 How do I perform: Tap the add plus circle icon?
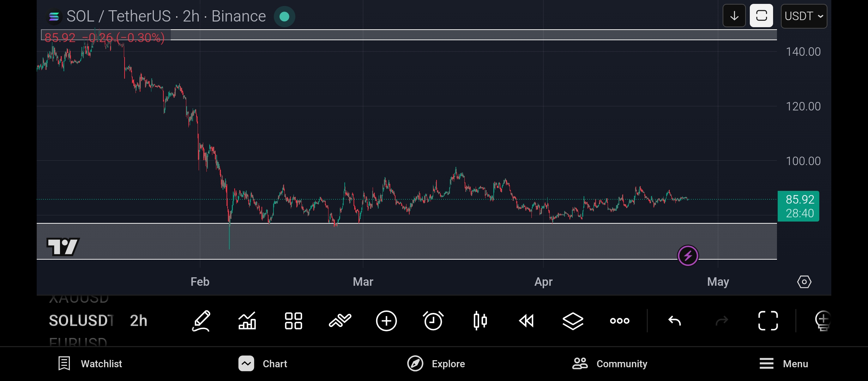tap(386, 321)
